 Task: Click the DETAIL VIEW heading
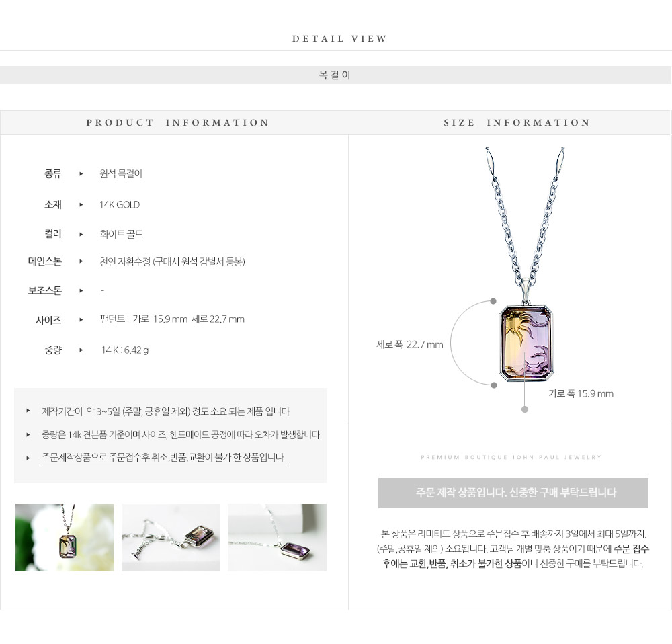coord(339,38)
